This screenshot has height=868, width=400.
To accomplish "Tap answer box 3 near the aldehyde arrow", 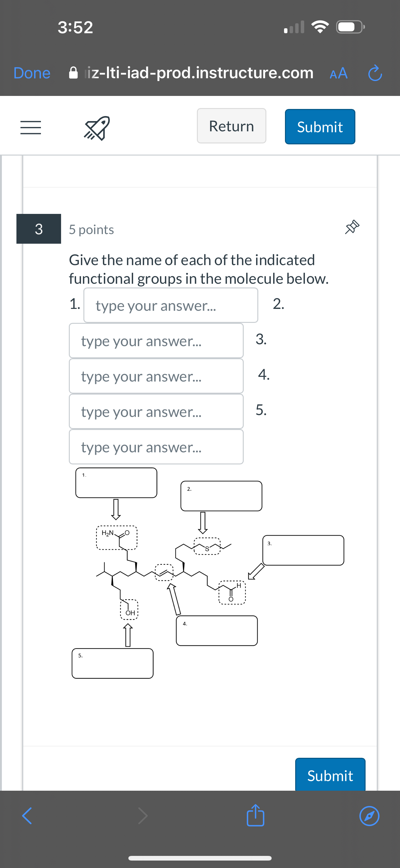I will pyautogui.click(x=303, y=550).
